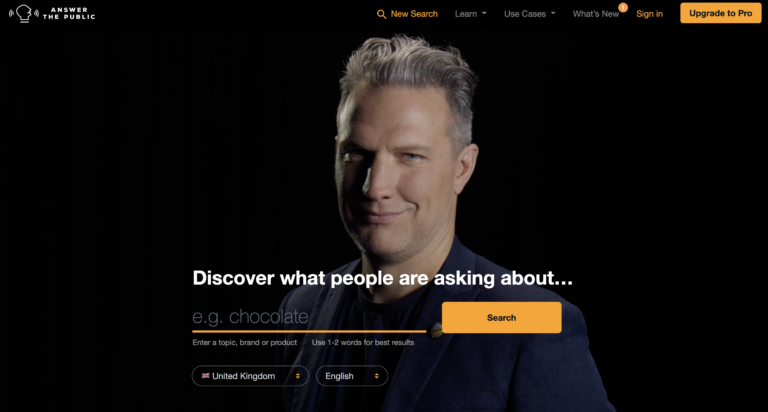The width and height of the screenshot is (768, 412).
Task: Click the up-down arrows on the English selector
Action: pyautogui.click(x=376, y=376)
